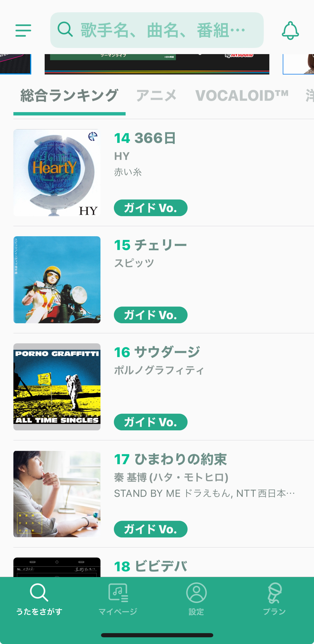Open song title 18 ビビデバ
314x644 pixels.
point(151,566)
